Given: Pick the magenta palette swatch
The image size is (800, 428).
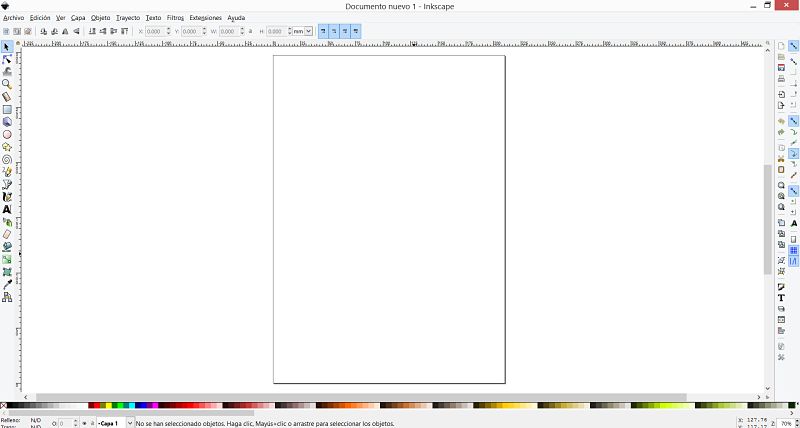Looking at the screenshot, I should tap(155, 406).
